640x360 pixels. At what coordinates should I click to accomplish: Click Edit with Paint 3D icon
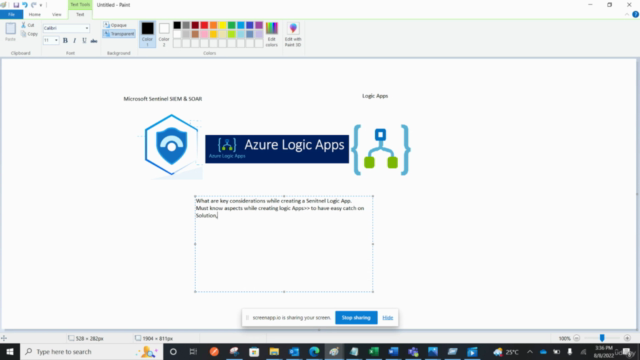click(293, 34)
